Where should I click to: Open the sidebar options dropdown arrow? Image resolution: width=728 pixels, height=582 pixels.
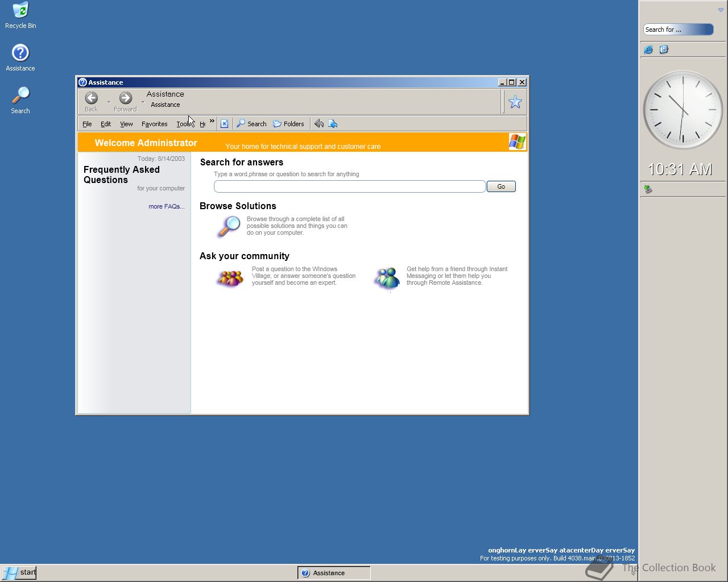point(721,10)
